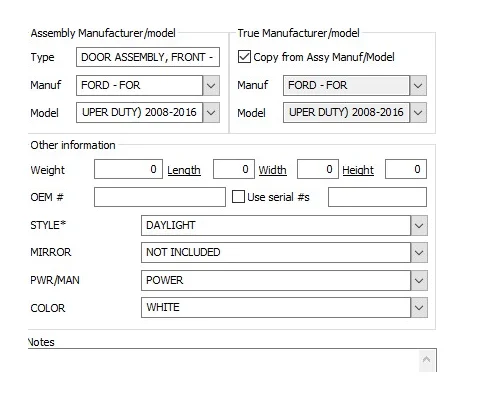Open the Assembly Model dropdown arrow
This screenshot has height=400, width=500.
(x=211, y=113)
